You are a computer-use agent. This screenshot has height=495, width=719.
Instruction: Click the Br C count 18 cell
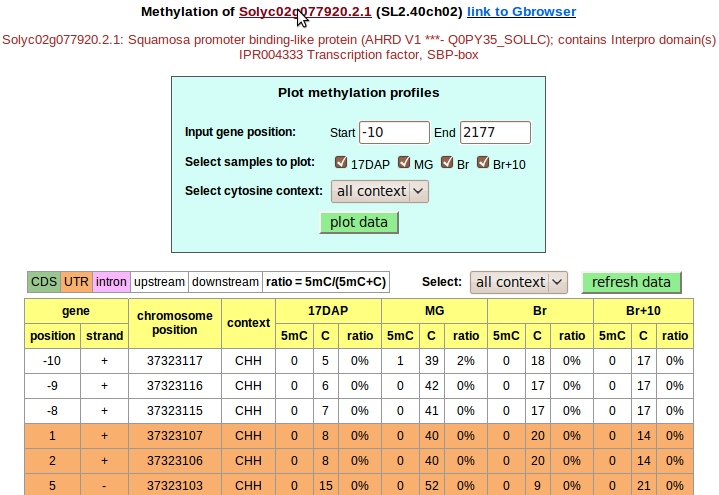click(537, 361)
